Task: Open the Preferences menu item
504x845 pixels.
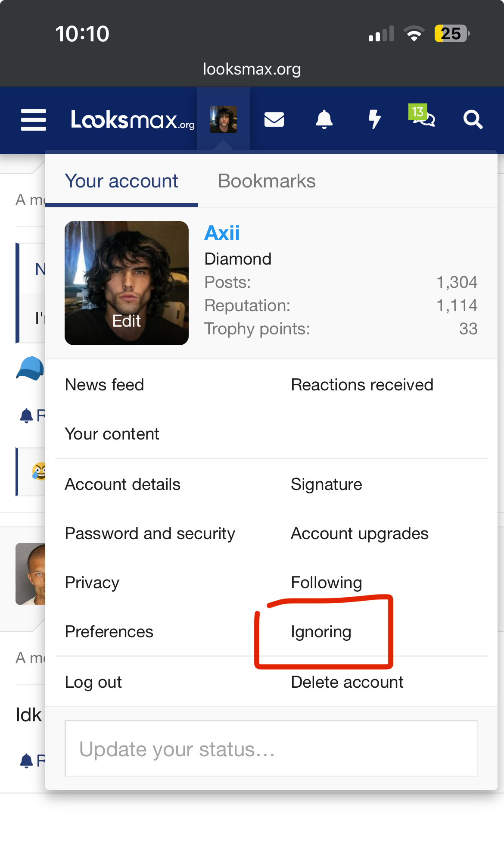Action: click(109, 632)
